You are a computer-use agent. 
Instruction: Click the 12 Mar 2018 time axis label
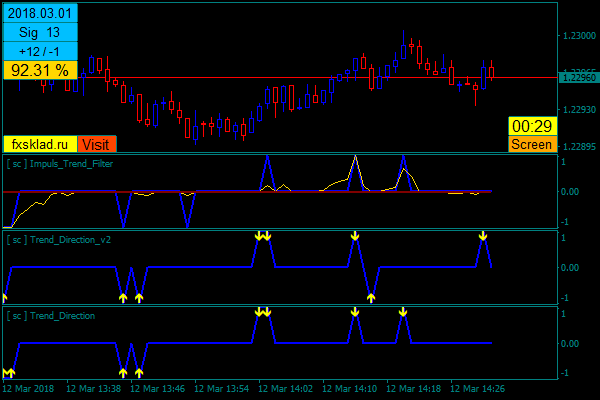point(28,389)
